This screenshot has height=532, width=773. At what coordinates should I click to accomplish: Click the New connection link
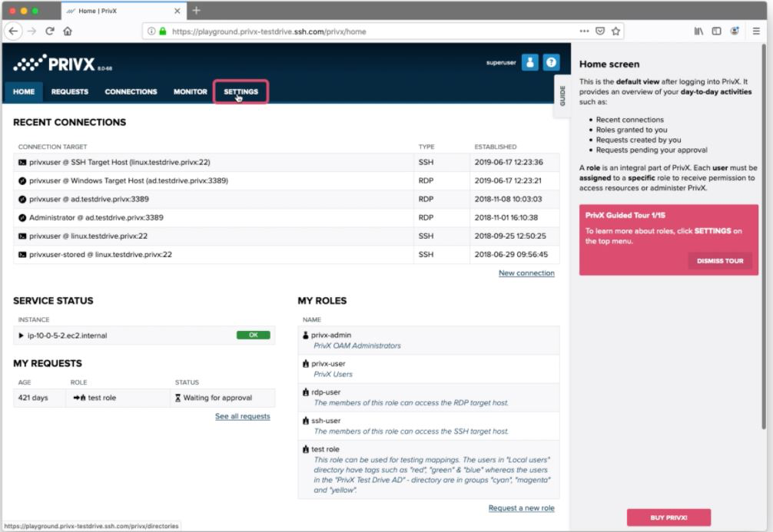(526, 273)
